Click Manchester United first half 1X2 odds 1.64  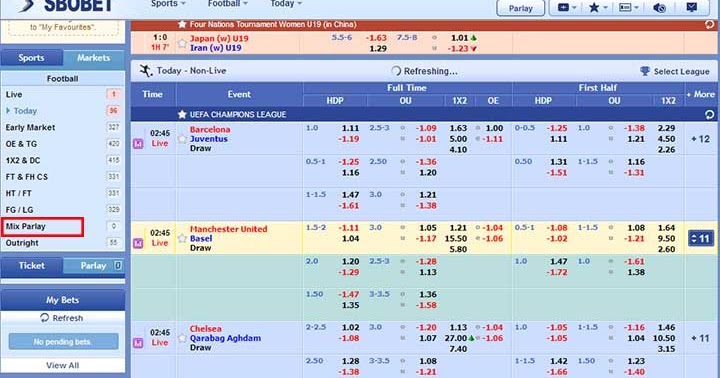pyautogui.click(x=666, y=228)
